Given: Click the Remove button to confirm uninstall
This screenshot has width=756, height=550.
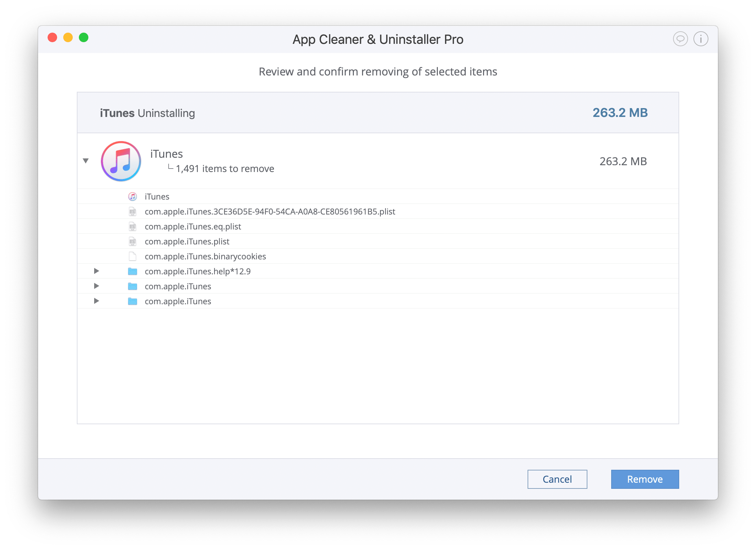Looking at the screenshot, I should click(644, 479).
